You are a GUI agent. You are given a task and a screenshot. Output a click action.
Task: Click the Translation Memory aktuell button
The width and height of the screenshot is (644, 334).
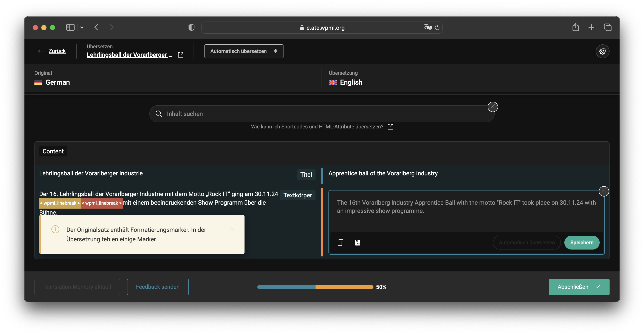pos(77,287)
